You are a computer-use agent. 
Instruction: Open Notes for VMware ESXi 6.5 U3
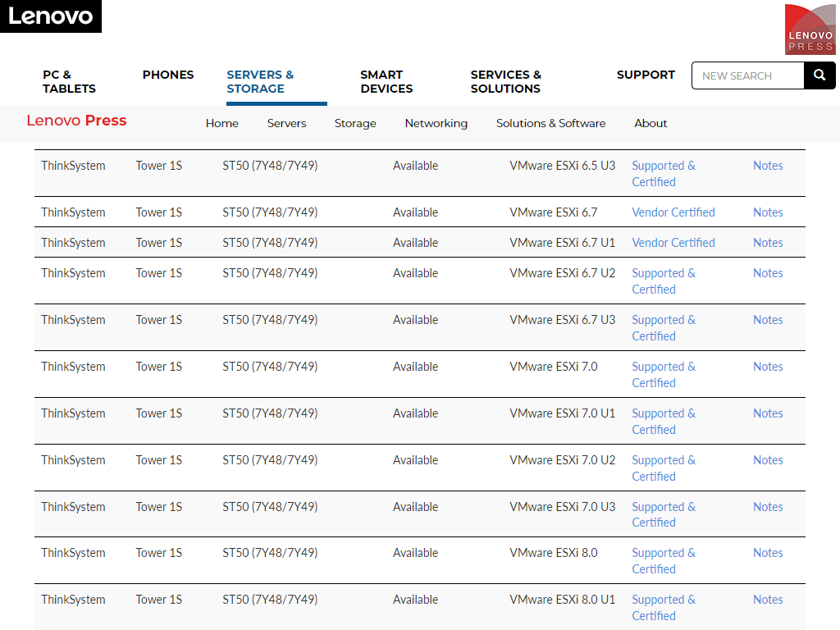768,166
